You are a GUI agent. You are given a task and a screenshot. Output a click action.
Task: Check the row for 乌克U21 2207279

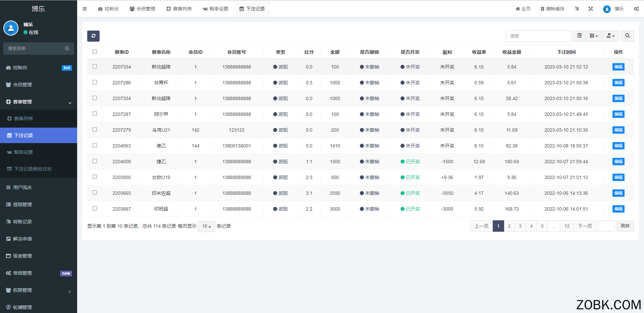pyautogui.click(x=95, y=130)
